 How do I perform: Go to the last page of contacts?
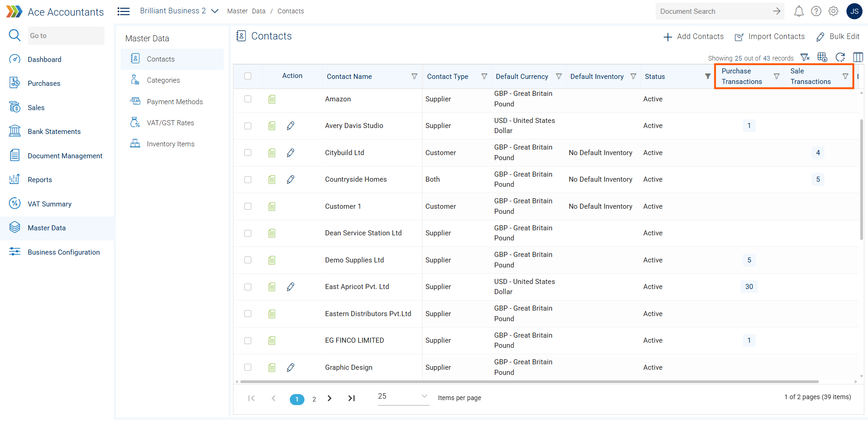[x=351, y=398]
